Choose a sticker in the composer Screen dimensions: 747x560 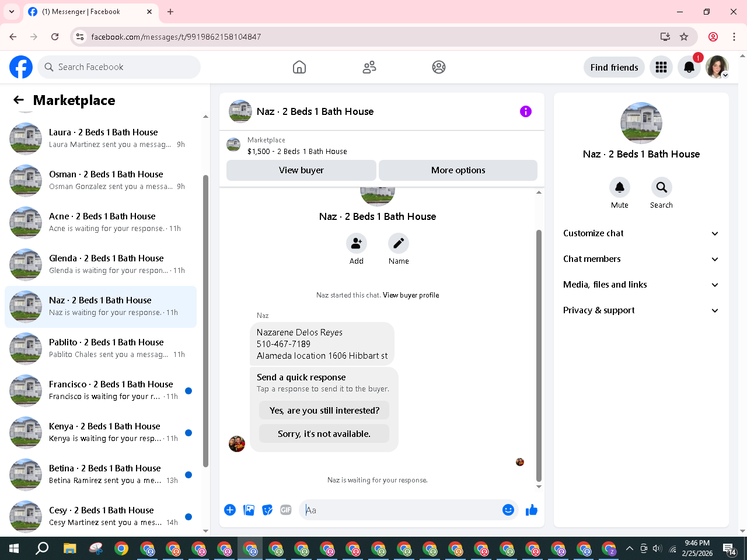(267, 510)
